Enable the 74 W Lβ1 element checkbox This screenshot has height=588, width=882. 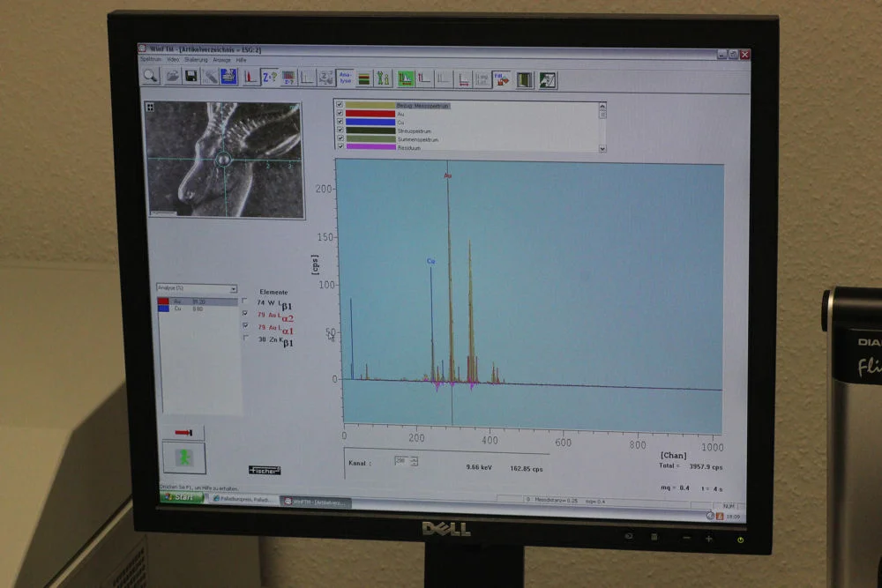(x=244, y=301)
